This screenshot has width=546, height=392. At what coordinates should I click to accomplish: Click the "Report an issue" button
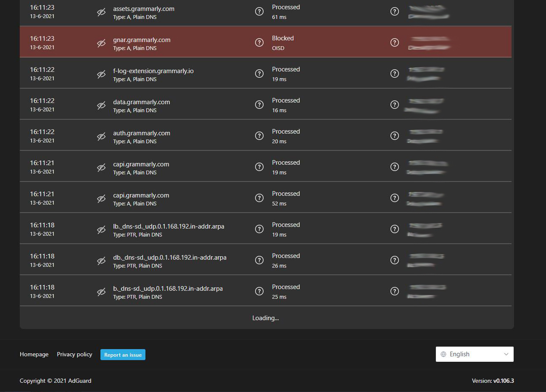pos(123,355)
